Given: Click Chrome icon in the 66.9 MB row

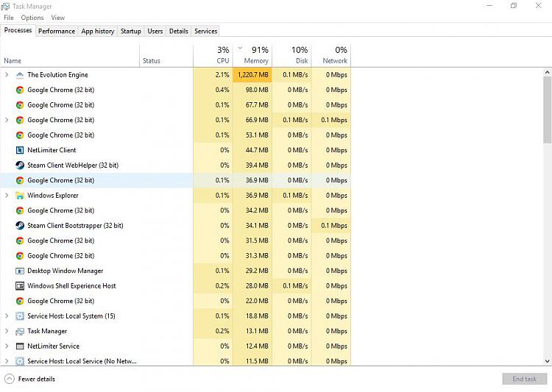Looking at the screenshot, I should [20, 120].
